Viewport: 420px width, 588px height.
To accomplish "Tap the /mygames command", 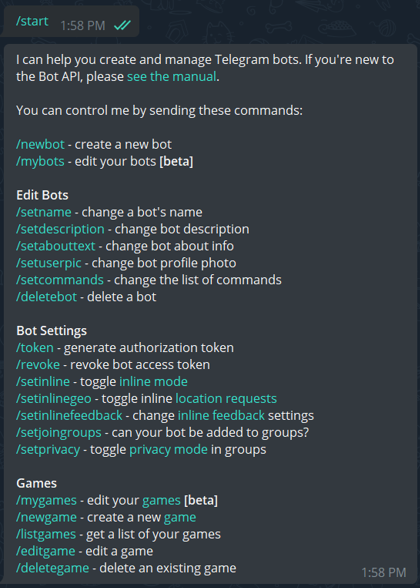I will 46,500.
